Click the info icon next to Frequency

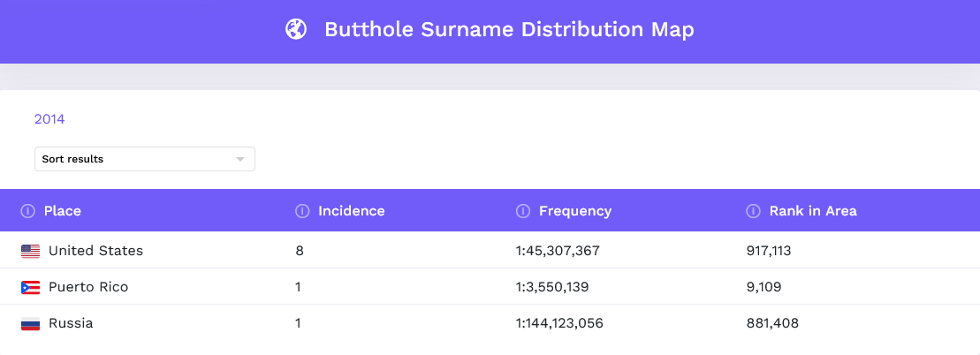coord(522,211)
